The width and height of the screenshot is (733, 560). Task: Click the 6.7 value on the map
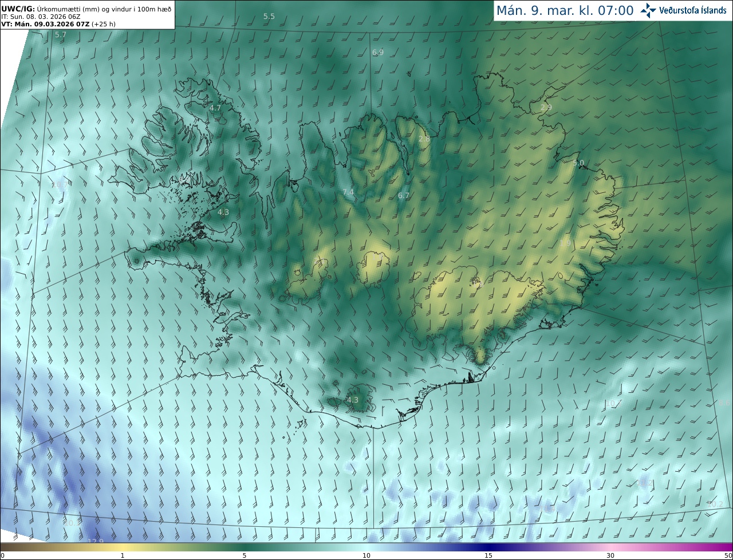(x=404, y=195)
